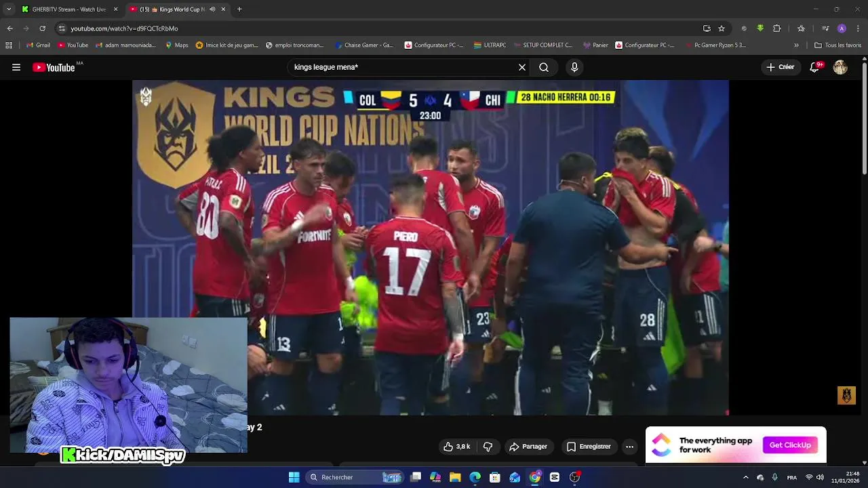This screenshot has width=868, height=488.
Task: Click the Get ClickUp ad button
Action: 790,445
